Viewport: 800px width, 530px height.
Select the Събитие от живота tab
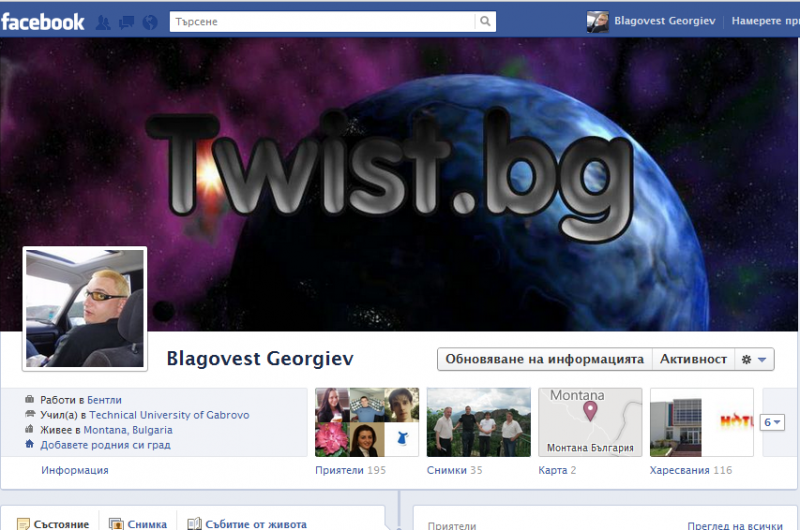pos(248,523)
